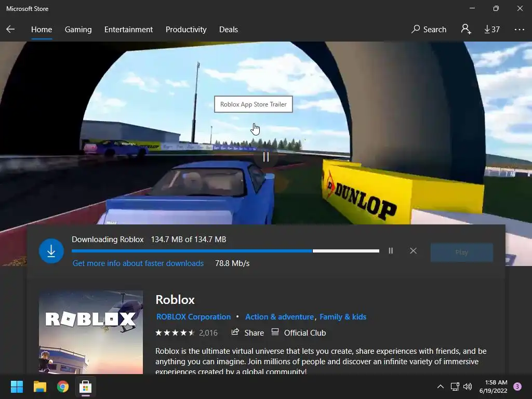Open File Explorer from the taskbar
Viewport: 532px width, 399px height.
[39, 387]
